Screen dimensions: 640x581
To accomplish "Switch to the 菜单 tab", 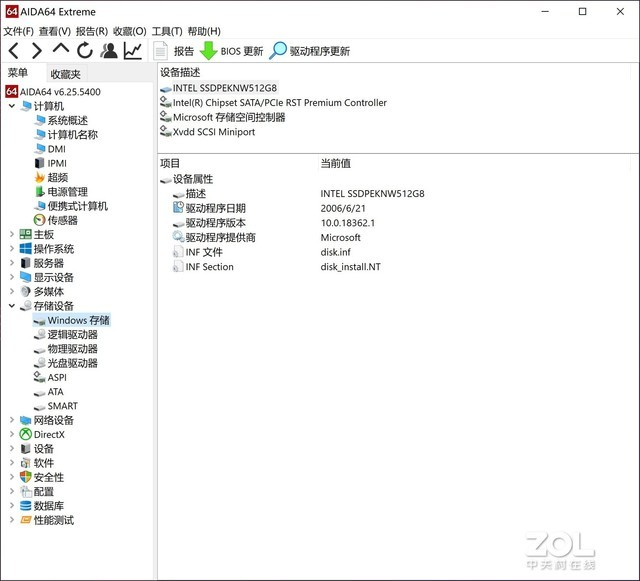I will point(18,73).
